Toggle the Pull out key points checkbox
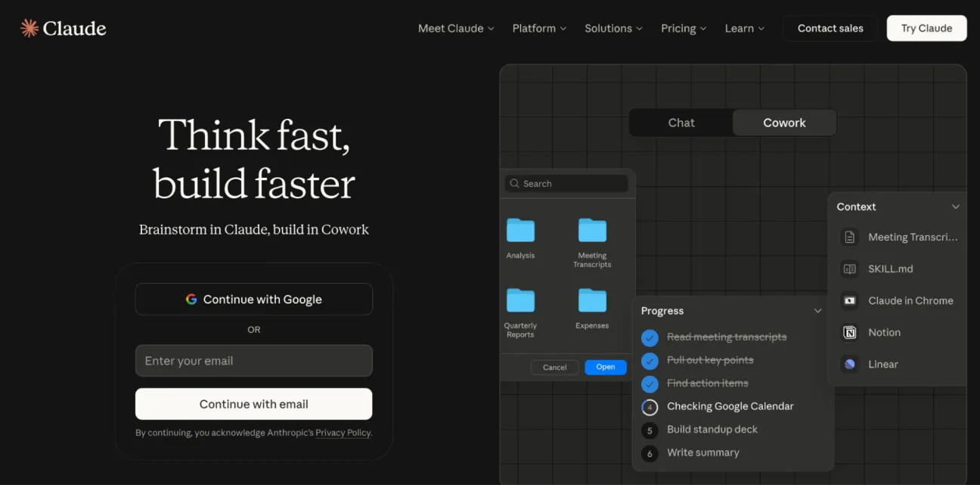 point(650,360)
